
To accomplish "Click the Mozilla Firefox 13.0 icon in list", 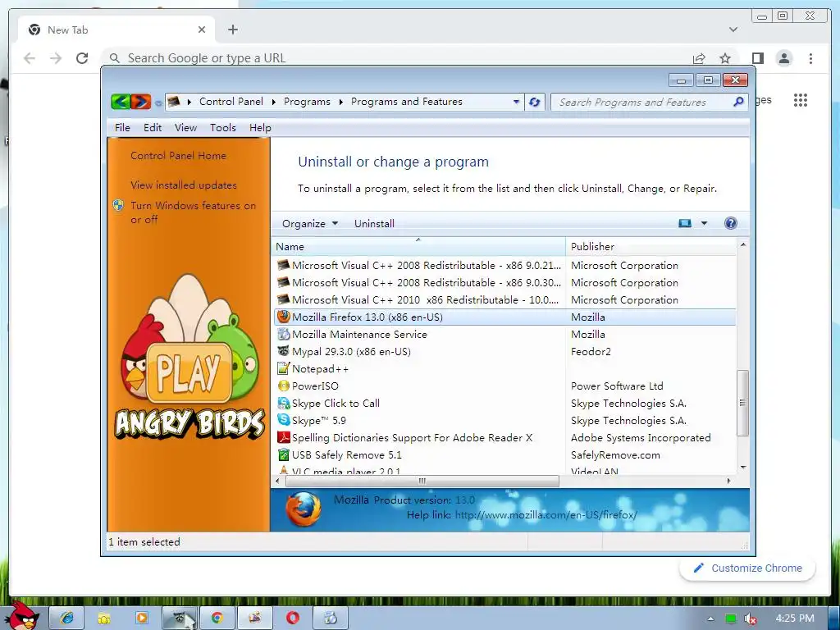I will (x=283, y=317).
